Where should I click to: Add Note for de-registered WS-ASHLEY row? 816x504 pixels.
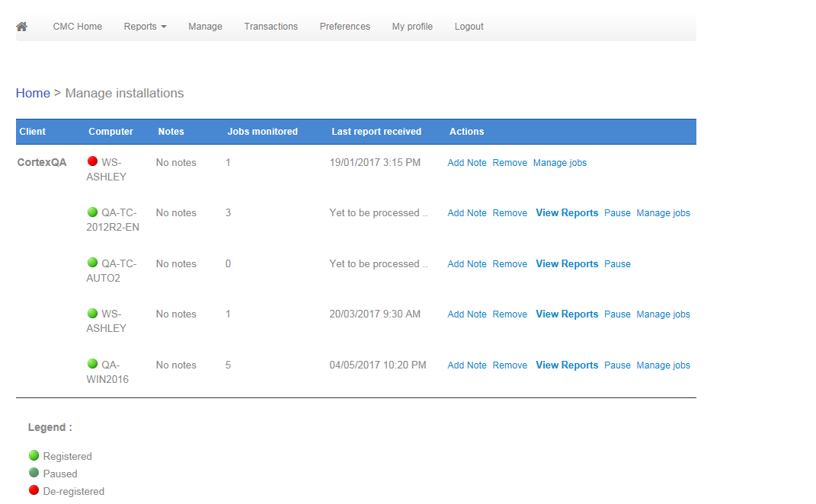coord(467,163)
